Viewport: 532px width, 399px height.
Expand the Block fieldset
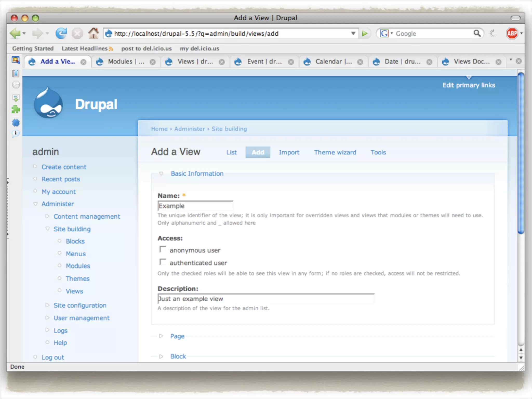click(161, 356)
